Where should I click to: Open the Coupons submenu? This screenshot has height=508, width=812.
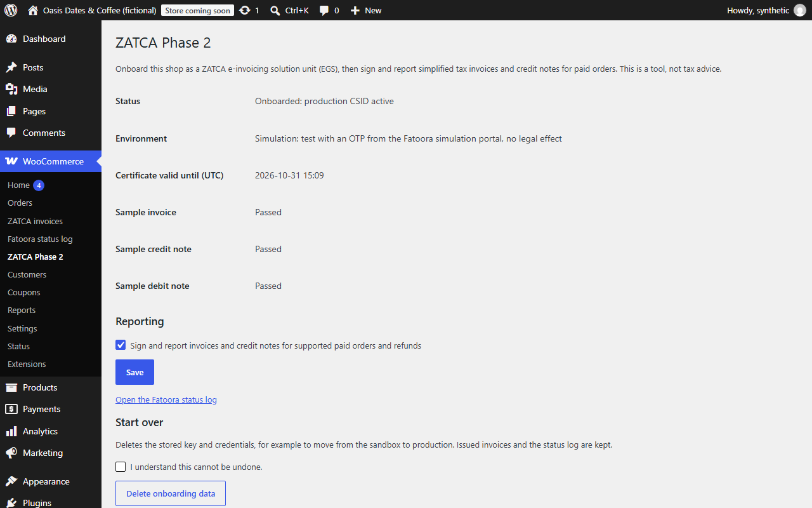tap(51, 292)
